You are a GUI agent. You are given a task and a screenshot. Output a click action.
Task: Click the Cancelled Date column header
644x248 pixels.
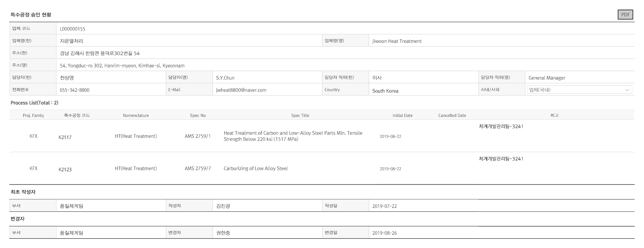pyautogui.click(x=452, y=115)
